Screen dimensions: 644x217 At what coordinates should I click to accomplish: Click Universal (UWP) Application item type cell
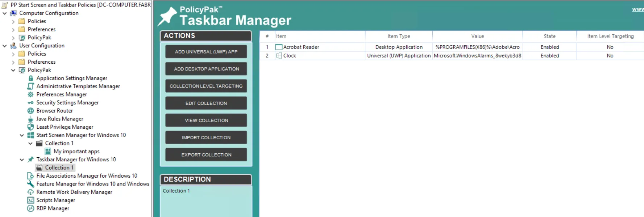click(x=399, y=56)
